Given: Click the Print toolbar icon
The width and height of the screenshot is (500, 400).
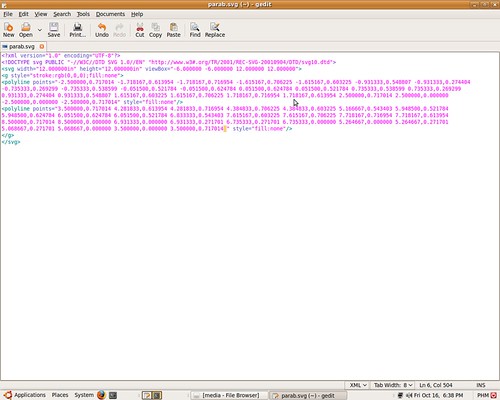Looking at the screenshot, I should [x=78, y=30].
